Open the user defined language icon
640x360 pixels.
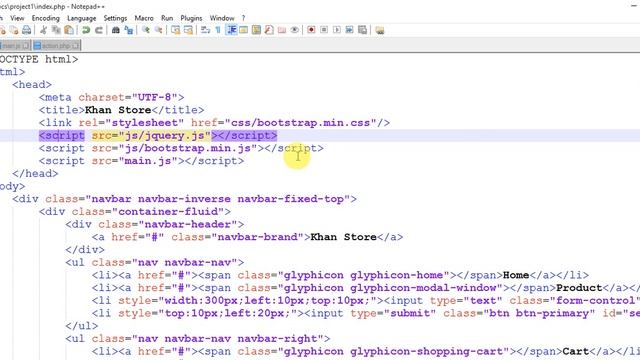coord(244,30)
